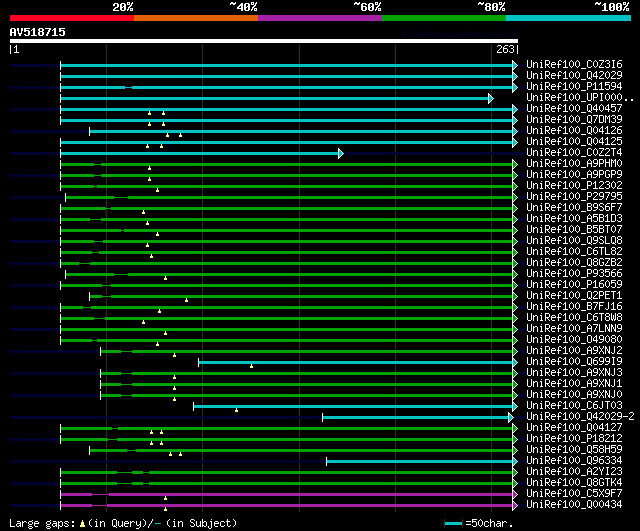Select the UniRef100_C6JT03 text
640x531 pixels.
pos(574,406)
